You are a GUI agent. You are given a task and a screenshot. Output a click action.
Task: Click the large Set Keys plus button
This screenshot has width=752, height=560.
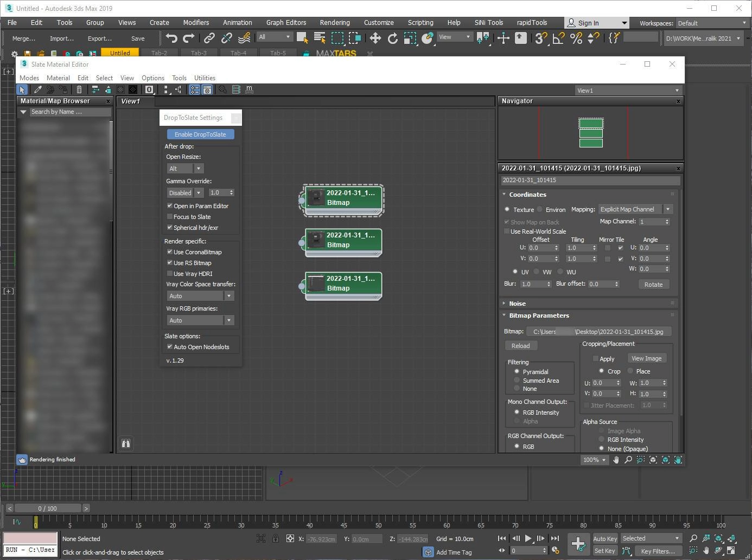pyautogui.click(x=578, y=543)
